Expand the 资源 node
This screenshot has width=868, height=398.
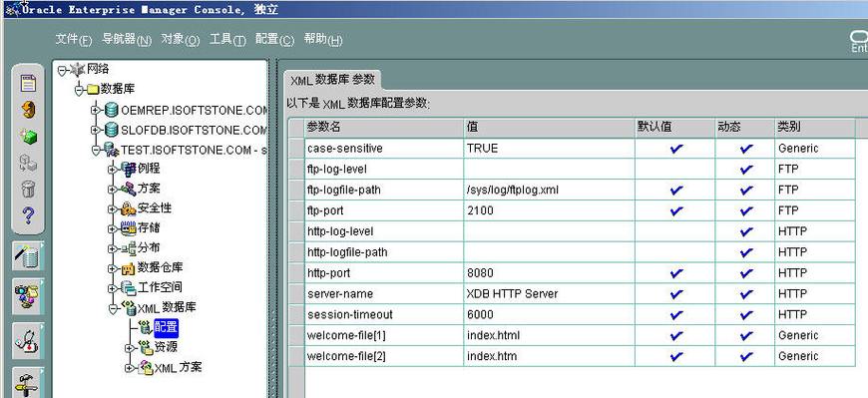pyautogui.click(x=130, y=349)
